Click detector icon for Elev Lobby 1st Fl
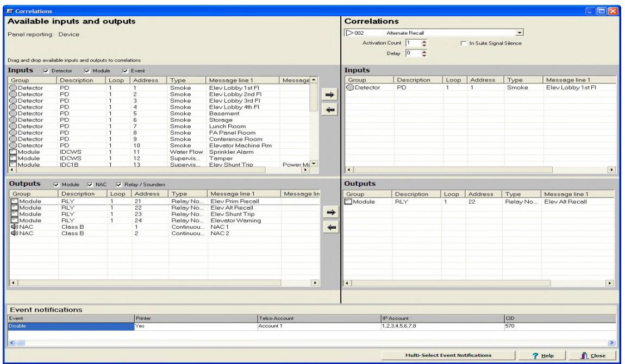 (x=13, y=88)
